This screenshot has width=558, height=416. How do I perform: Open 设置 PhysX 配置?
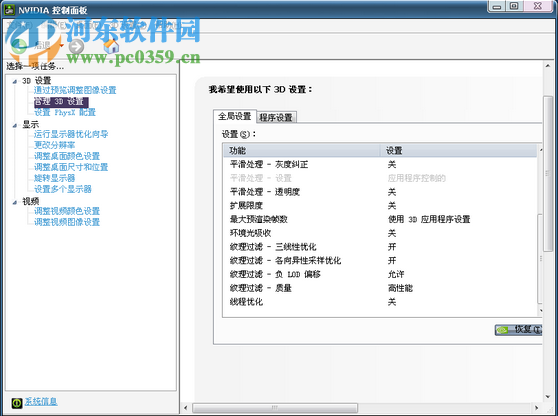65,112
